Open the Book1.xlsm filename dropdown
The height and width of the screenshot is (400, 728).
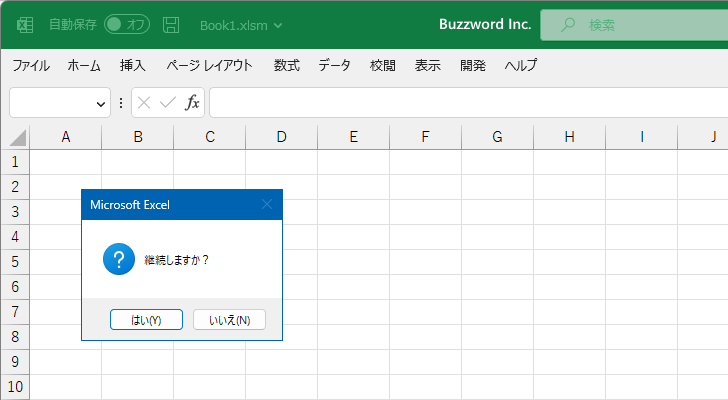click(x=241, y=25)
